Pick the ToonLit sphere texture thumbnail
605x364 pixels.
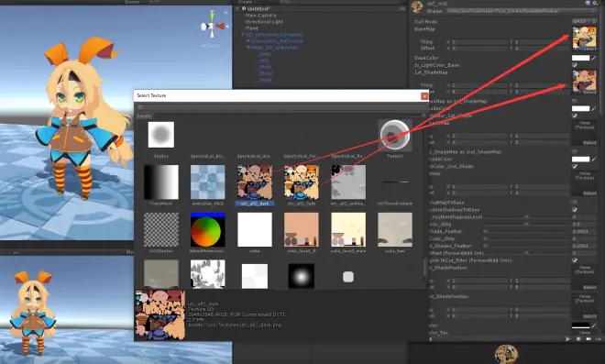click(x=395, y=135)
